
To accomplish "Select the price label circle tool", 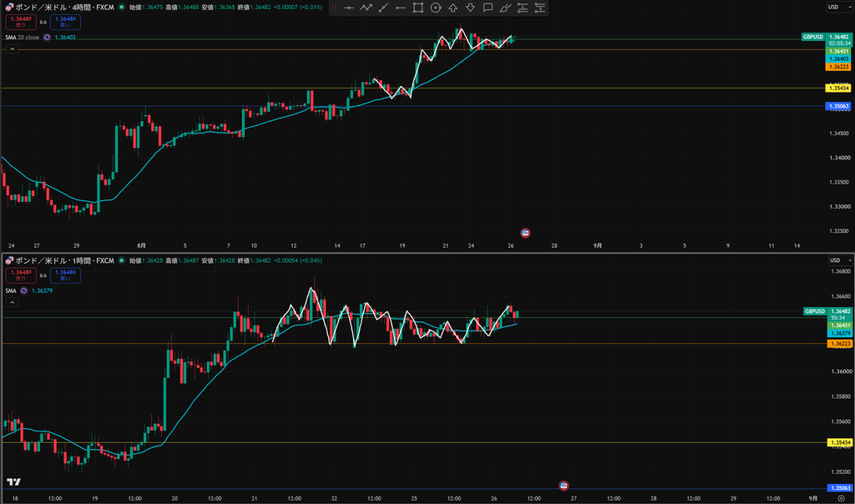I will coord(436,8).
